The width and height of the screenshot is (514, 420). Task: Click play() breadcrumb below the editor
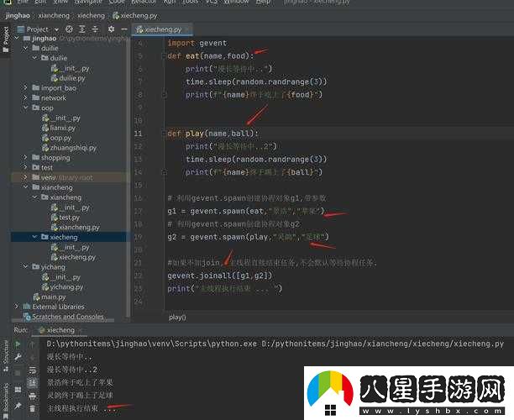[177, 318]
